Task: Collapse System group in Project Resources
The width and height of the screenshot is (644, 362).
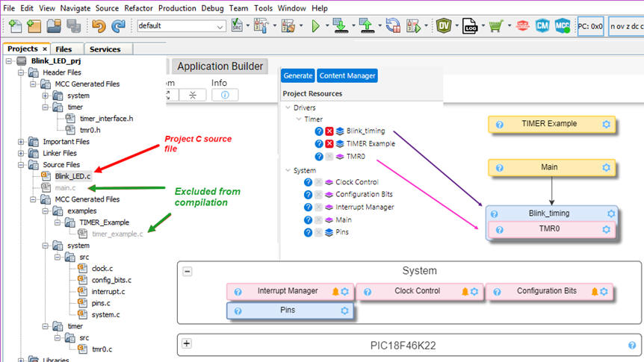Action: (288, 170)
